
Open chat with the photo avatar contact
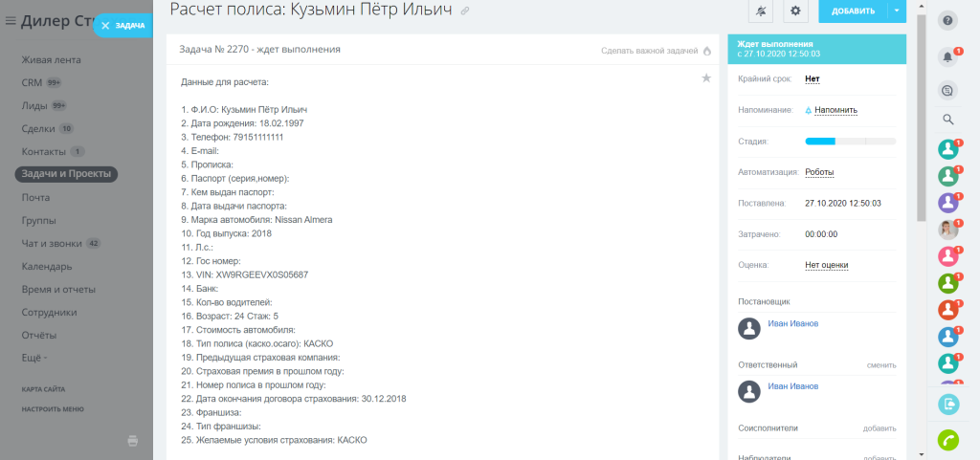pos(948,230)
